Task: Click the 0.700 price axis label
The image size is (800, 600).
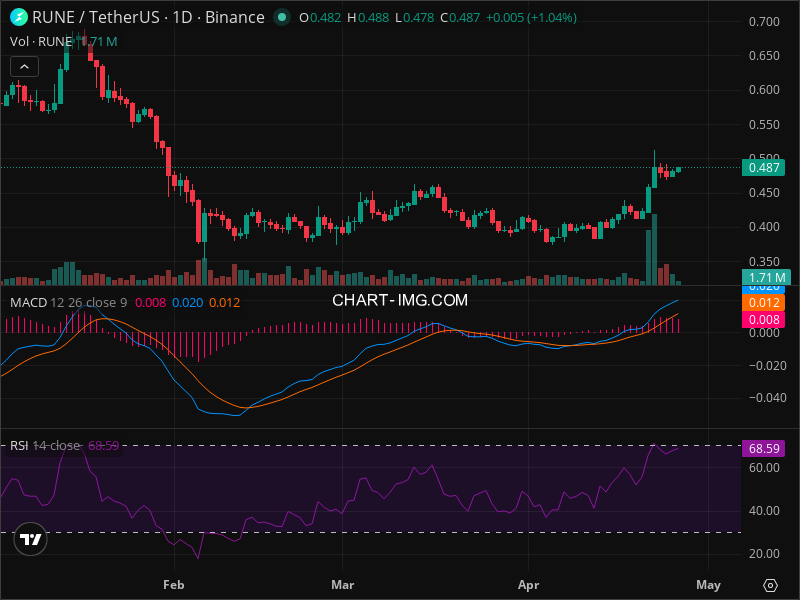Action: [x=764, y=21]
